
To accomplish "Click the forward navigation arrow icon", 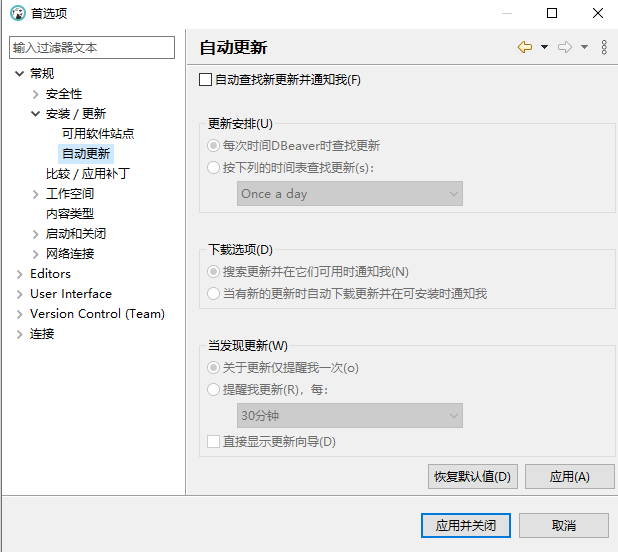I will pos(565,47).
